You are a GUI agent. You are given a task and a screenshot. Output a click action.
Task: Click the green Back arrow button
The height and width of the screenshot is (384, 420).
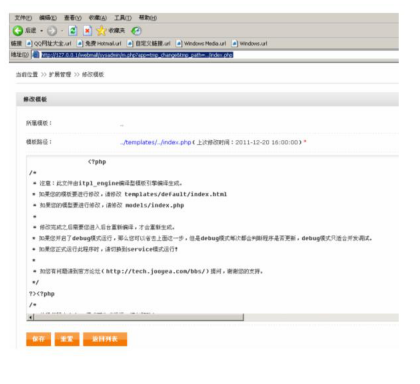click(x=18, y=31)
